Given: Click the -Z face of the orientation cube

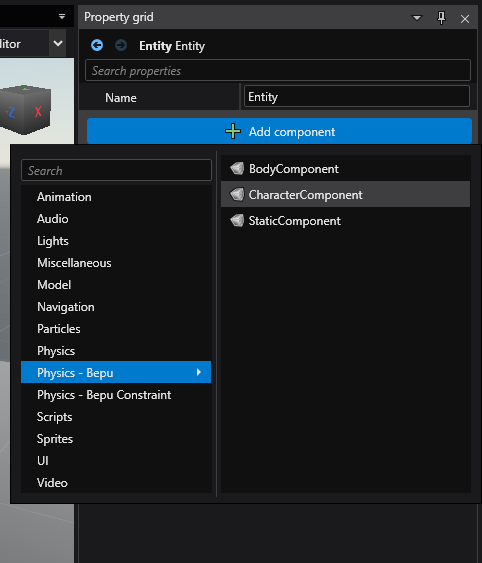Looking at the screenshot, I should tap(11, 112).
